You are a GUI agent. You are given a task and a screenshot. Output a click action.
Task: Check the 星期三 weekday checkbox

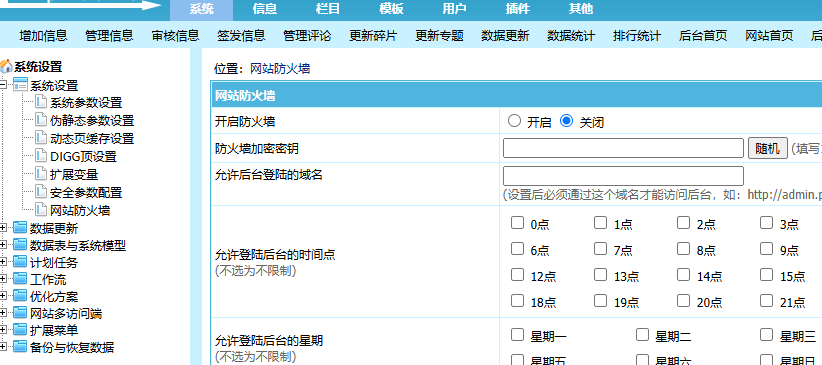click(766, 335)
